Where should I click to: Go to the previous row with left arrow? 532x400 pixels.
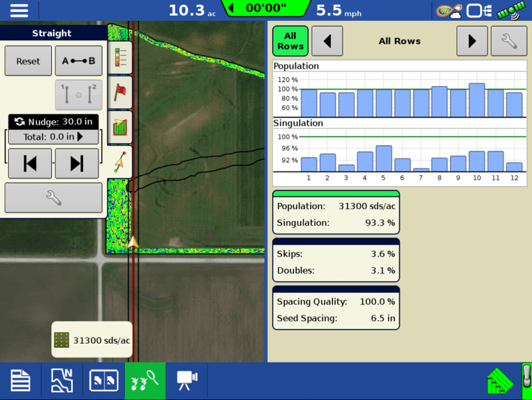click(x=327, y=42)
